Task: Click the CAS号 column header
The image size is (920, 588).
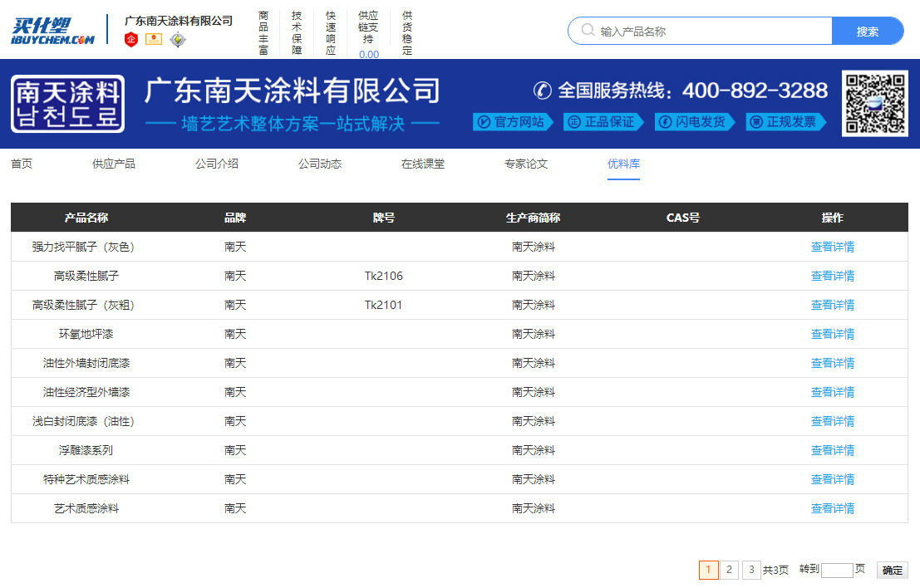Action: [683, 218]
